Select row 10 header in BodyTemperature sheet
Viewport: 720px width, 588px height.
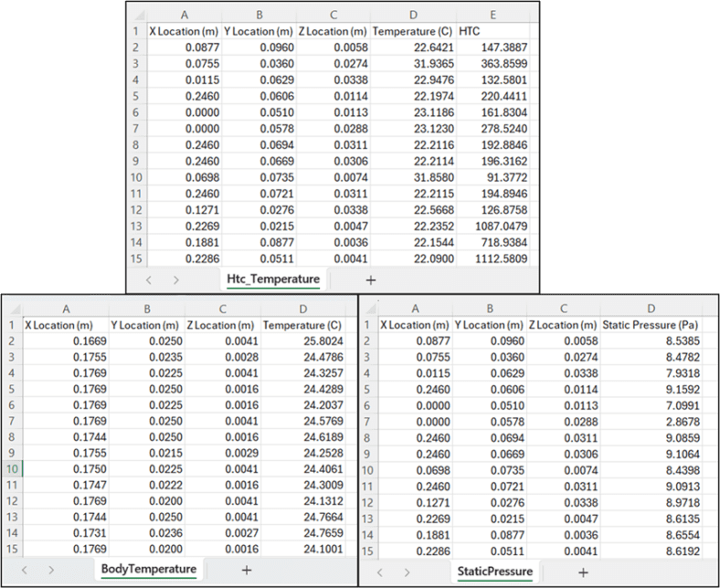pos(12,468)
